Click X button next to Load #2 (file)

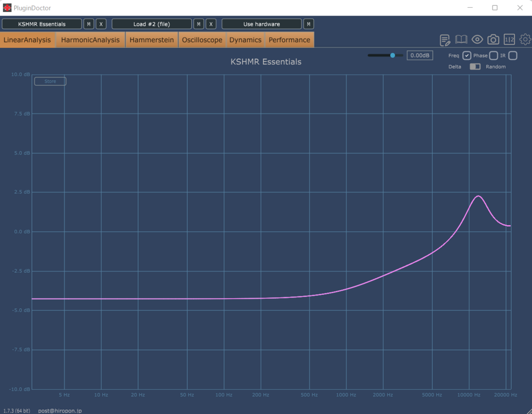[x=211, y=24]
